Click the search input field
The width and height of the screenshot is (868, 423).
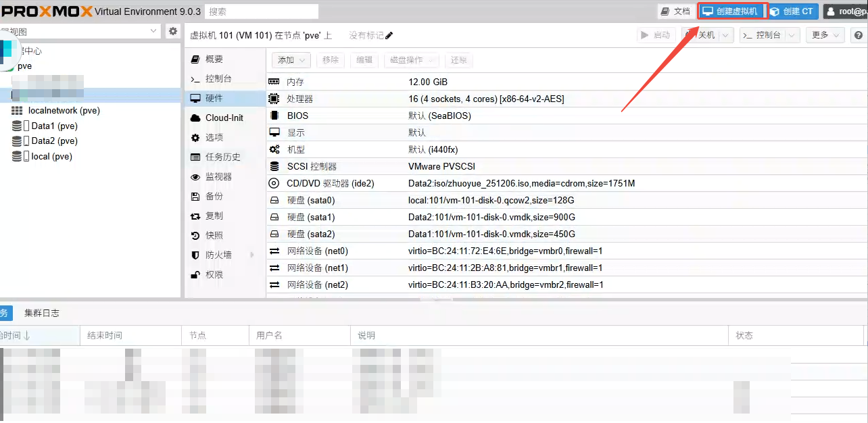262,11
